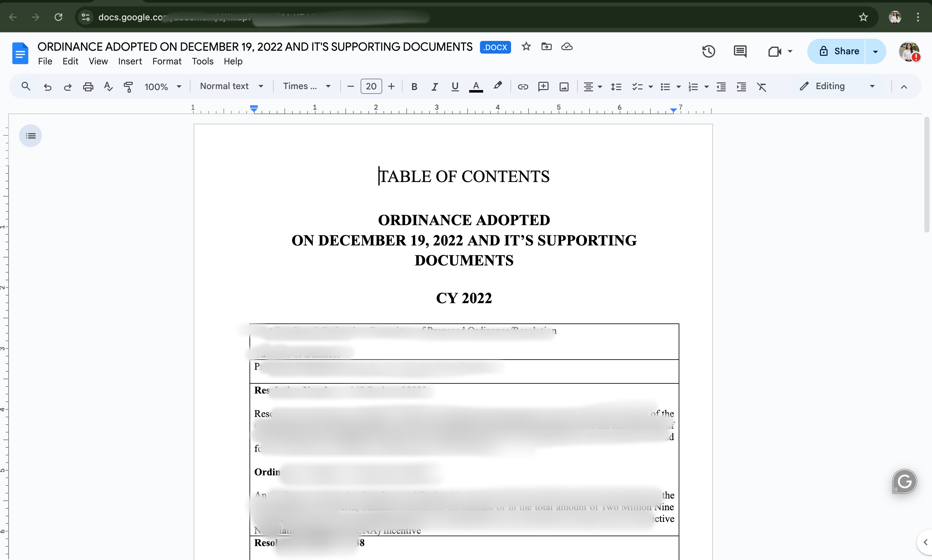Click the clear formatting icon
Screen dimensions: 932x560
click(x=762, y=87)
